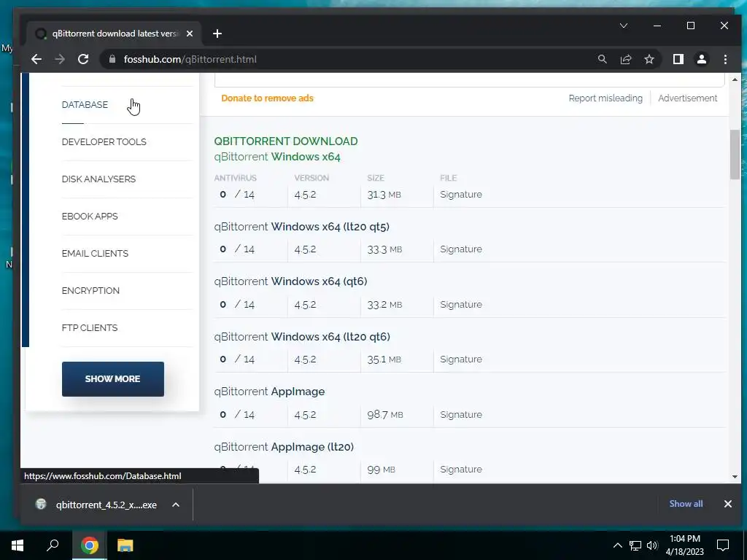Share this page icon
This screenshot has width=747, height=560.
click(625, 59)
